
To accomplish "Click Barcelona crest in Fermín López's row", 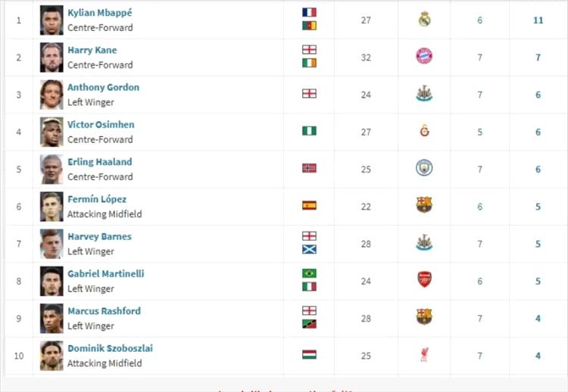I will [424, 205].
